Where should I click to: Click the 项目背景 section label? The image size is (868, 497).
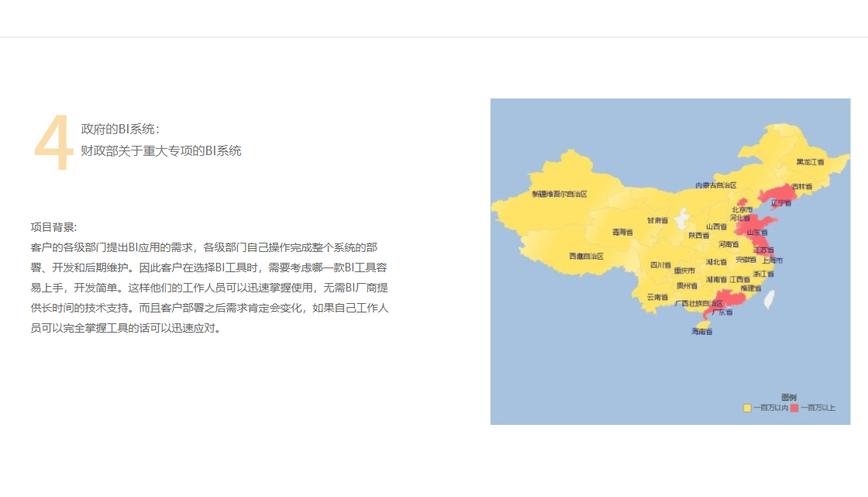tap(53, 227)
